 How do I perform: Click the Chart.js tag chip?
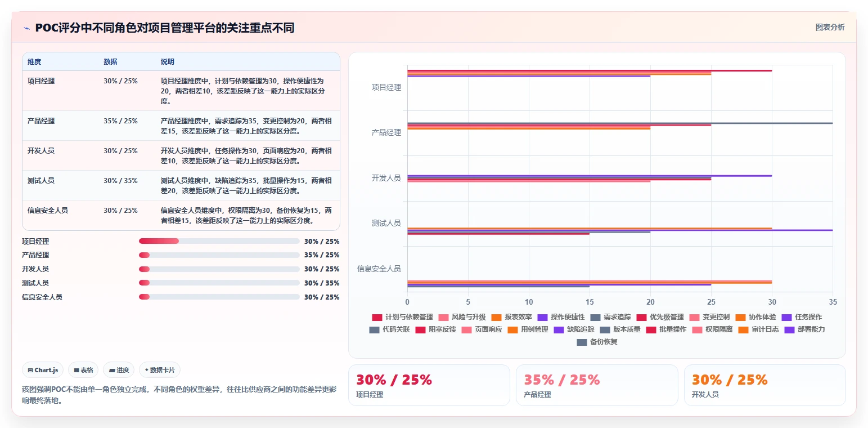click(x=43, y=370)
